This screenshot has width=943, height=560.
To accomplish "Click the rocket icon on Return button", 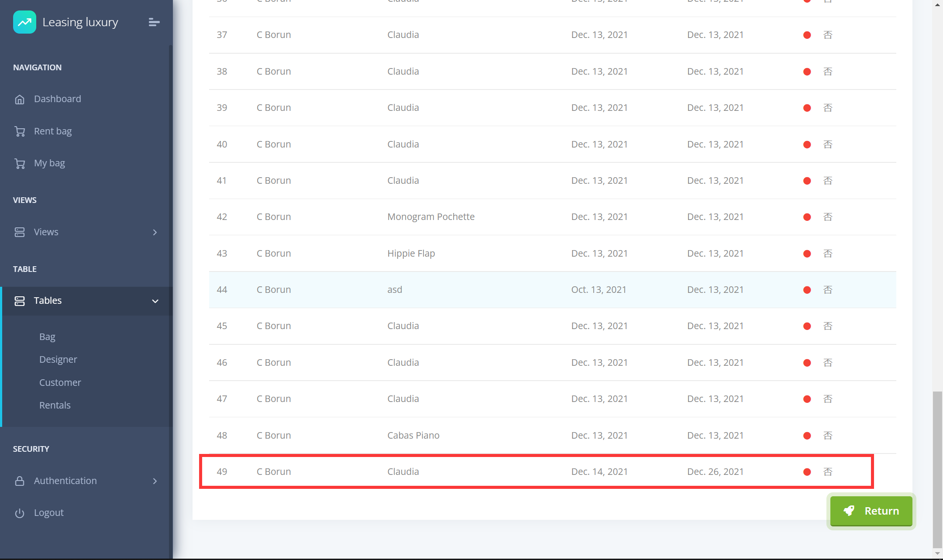I will pos(849,511).
